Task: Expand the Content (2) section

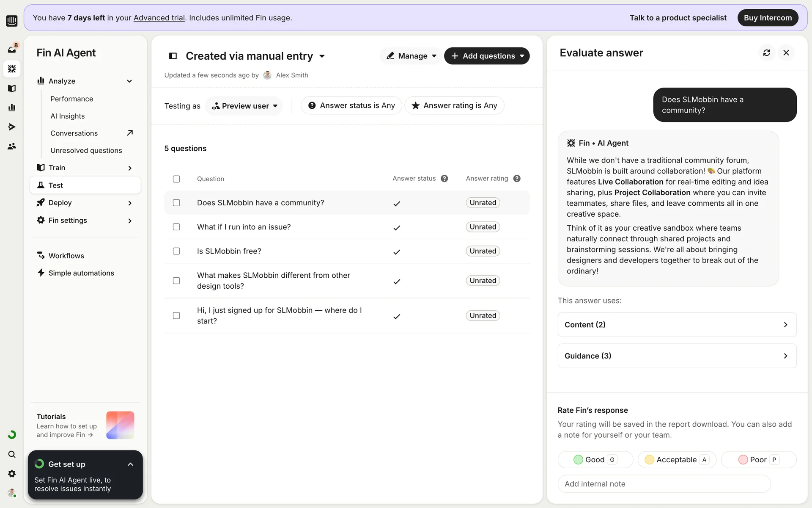Action: [x=677, y=325]
